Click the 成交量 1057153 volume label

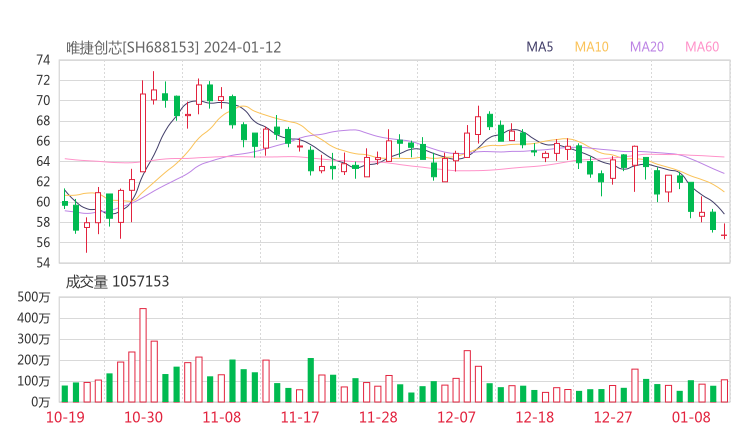[118, 282]
